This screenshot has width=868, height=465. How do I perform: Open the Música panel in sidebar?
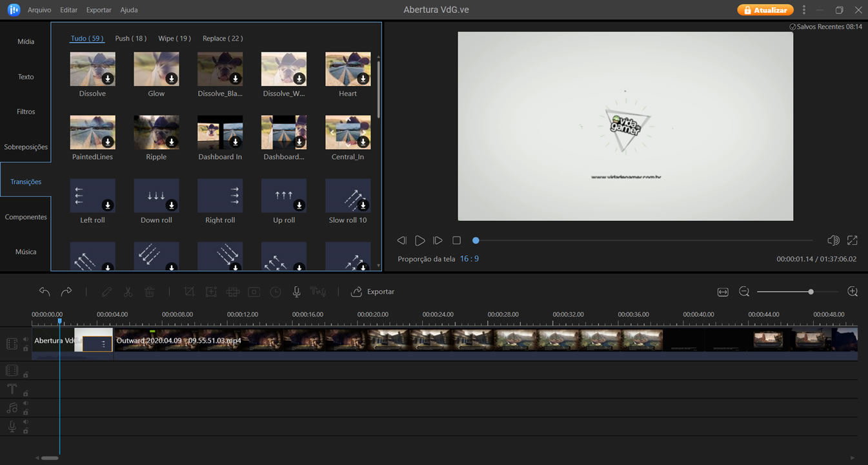pyautogui.click(x=26, y=252)
